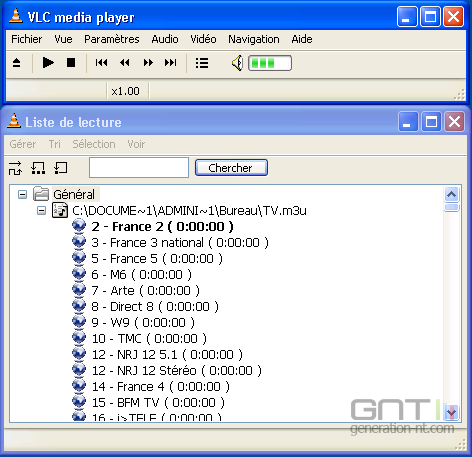Click the playlist scrollbar up arrow

(x=452, y=194)
